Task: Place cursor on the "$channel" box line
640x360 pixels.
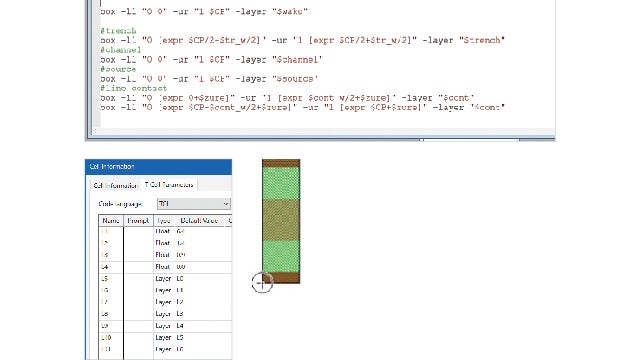Action: (x=211, y=60)
